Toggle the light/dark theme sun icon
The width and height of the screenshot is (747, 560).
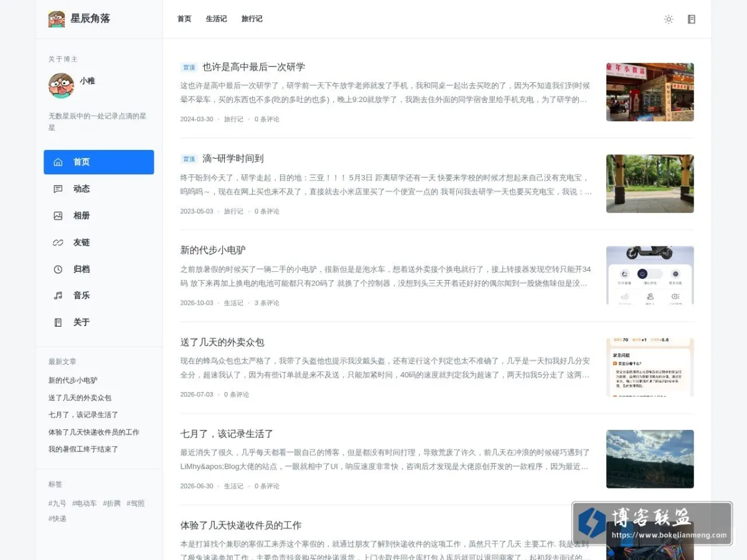click(669, 19)
